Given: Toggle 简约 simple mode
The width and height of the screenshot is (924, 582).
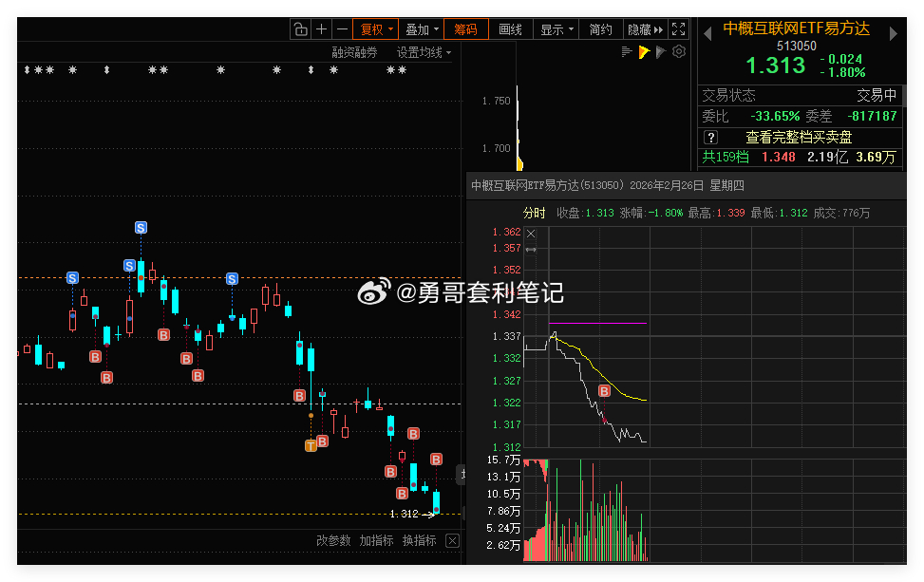Looking at the screenshot, I should pyautogui.click(x=600, y=29).
